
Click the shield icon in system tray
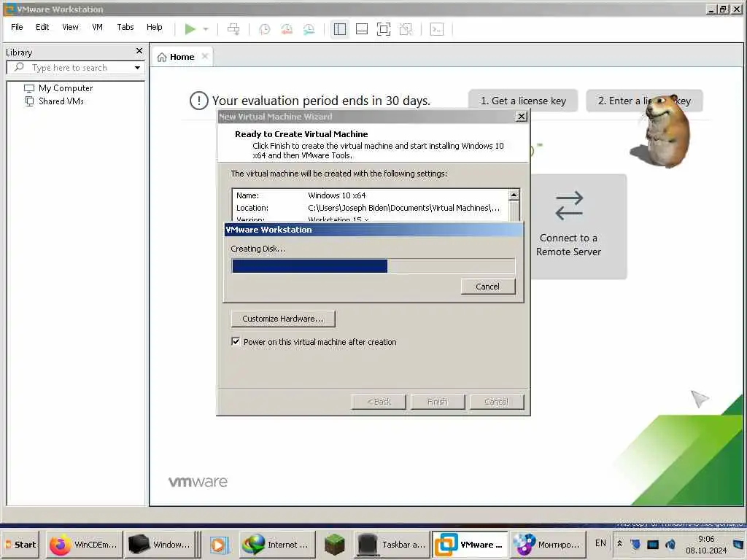(x=635, y=544)
